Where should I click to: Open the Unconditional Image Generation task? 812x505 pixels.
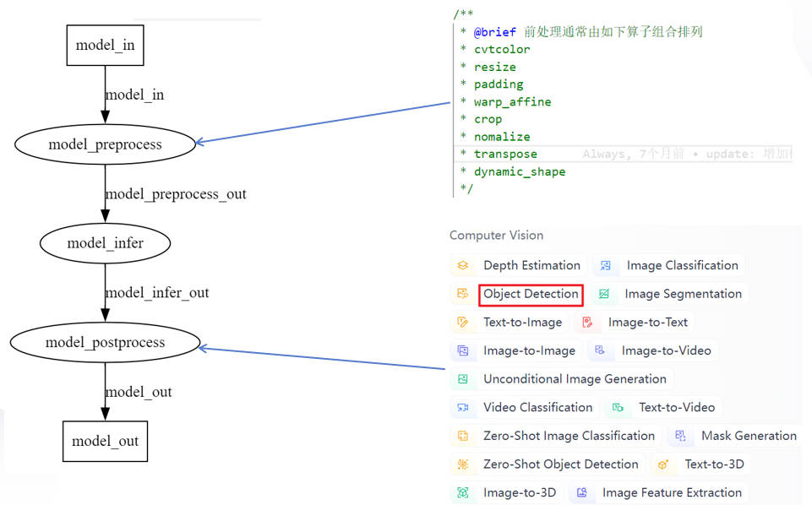(562, 378)
